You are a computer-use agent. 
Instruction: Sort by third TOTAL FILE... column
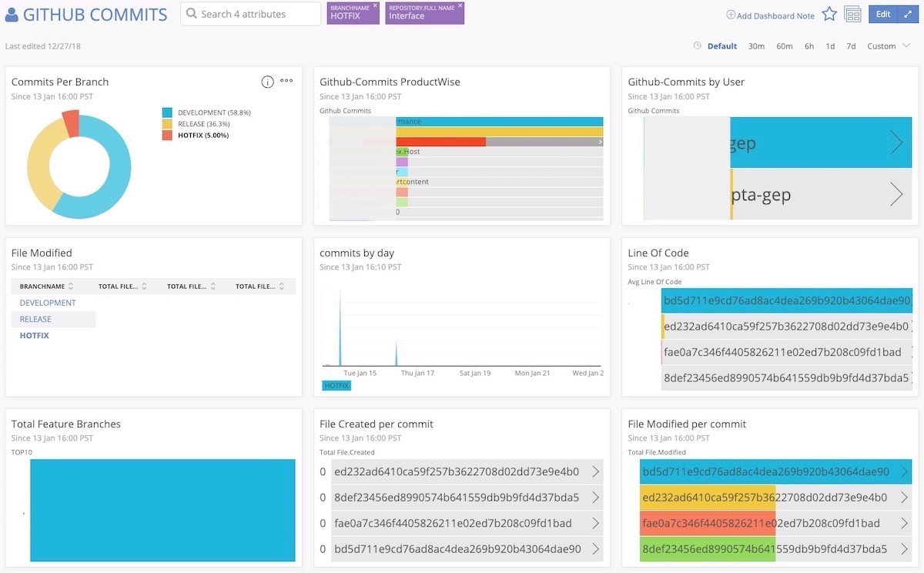pos(260,286)
